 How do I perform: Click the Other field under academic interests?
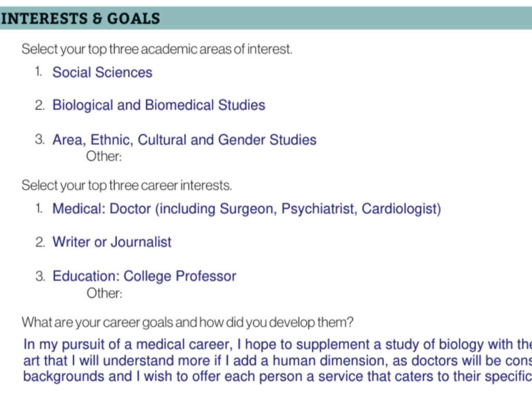(104, 156)
